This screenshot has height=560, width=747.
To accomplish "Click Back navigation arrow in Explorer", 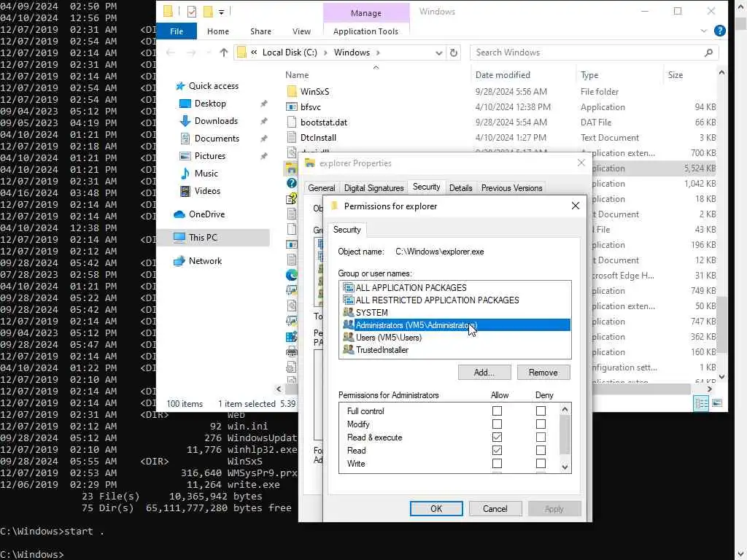I will pos(171,52).
